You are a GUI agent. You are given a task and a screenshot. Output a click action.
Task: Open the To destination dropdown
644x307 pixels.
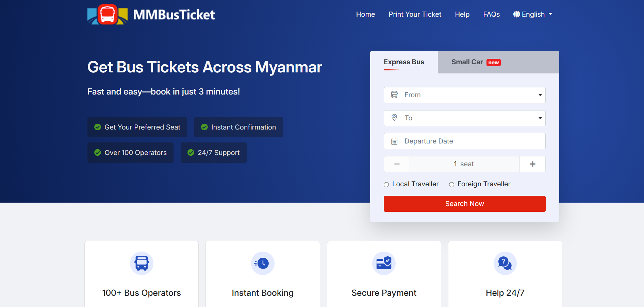click(x=464, y=118)
